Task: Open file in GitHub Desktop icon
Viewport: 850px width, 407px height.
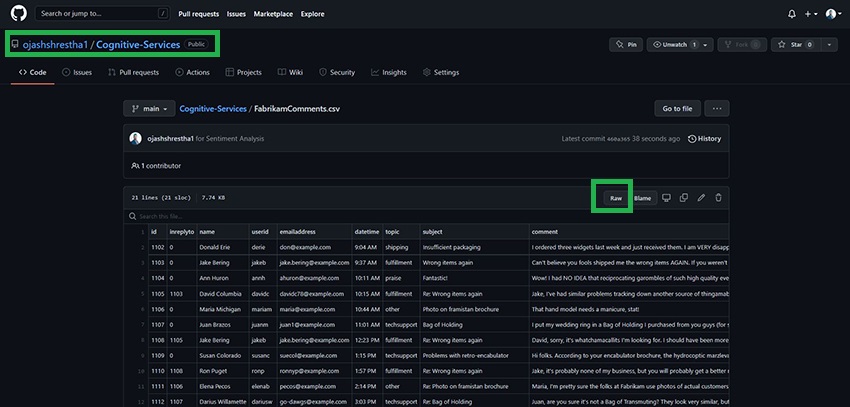Action: click(x=666, y=198)
